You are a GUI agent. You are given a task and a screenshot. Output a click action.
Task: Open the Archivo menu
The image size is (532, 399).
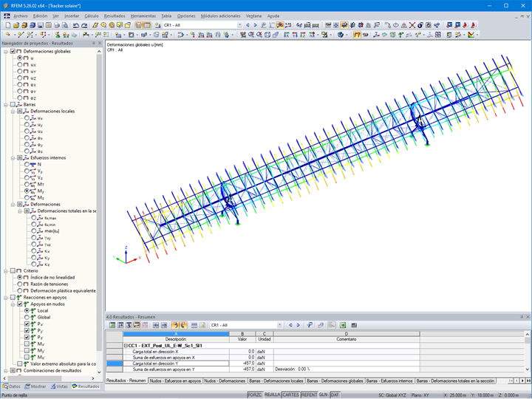click(21, 16)
